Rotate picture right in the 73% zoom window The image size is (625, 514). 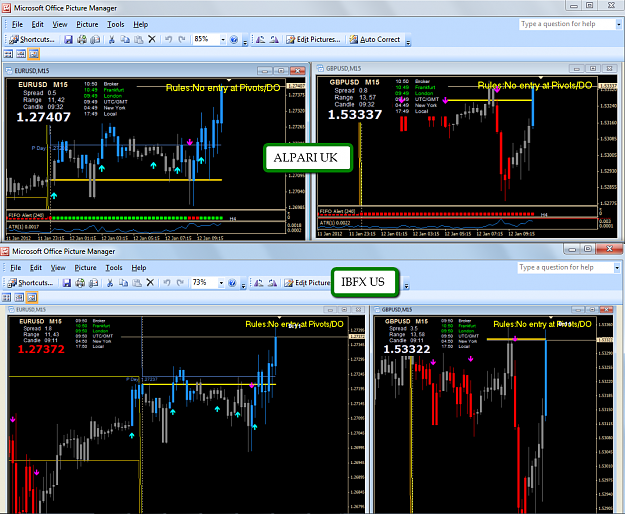coord(272,283)
